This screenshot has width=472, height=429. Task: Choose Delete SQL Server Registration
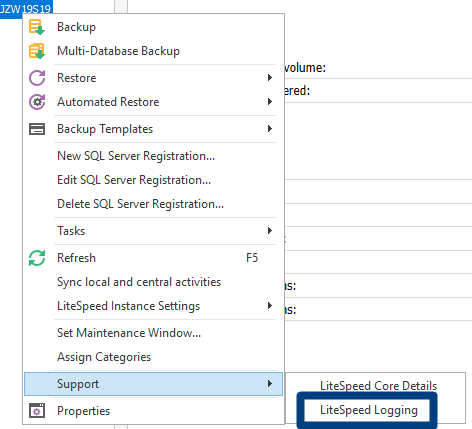(x=140, y=204)
